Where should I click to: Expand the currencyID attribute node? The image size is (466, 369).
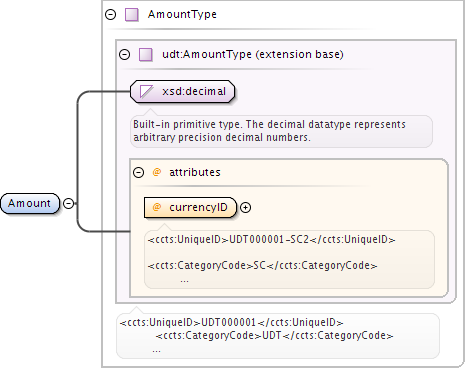246,208
